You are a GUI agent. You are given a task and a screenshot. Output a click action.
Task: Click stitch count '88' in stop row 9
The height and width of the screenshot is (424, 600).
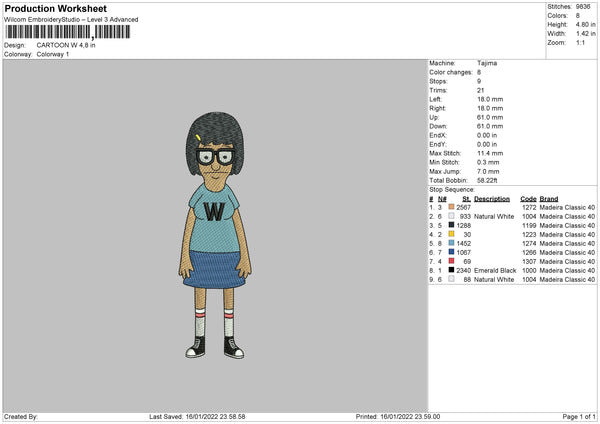[x=467, y=280]
